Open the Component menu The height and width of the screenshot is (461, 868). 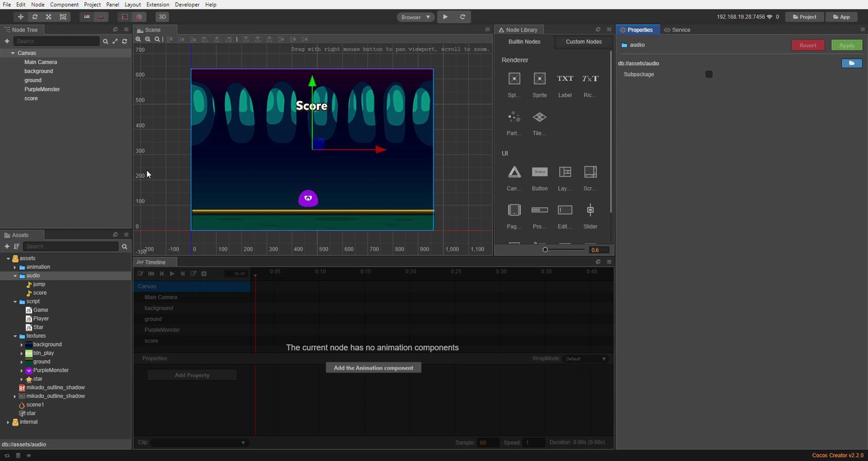click(x=64, y=4)
